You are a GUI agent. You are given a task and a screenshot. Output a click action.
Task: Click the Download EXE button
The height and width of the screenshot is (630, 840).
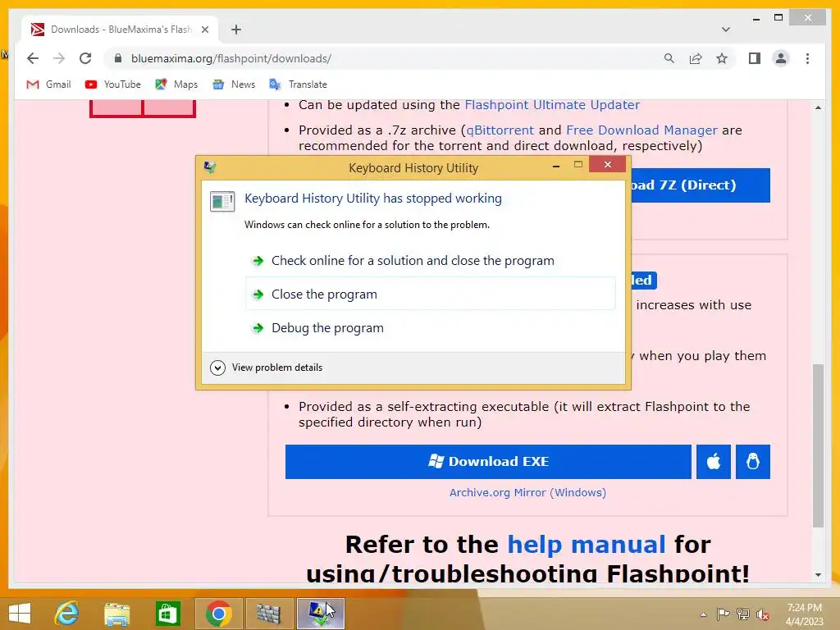click(488, 462)
